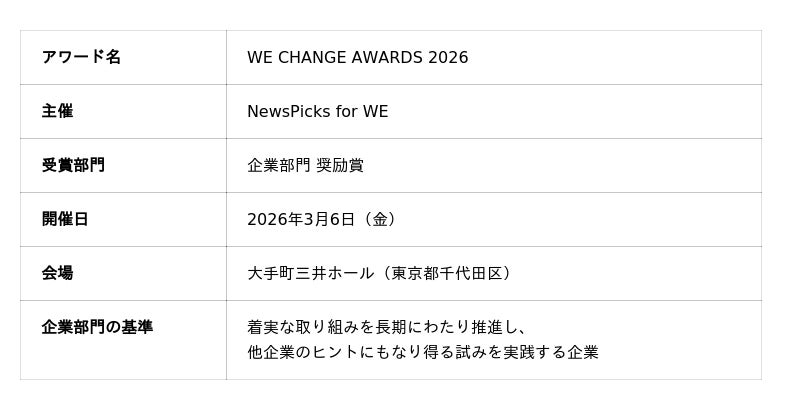800x410 pixels.
Task: Click the word AWARDS in the award title
Action: click(x=385, y=57)
